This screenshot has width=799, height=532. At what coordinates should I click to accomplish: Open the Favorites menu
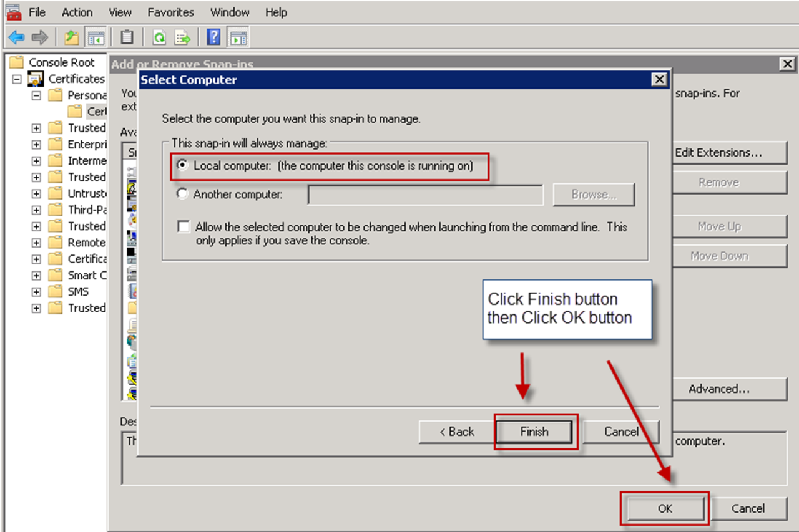(170, 12)
